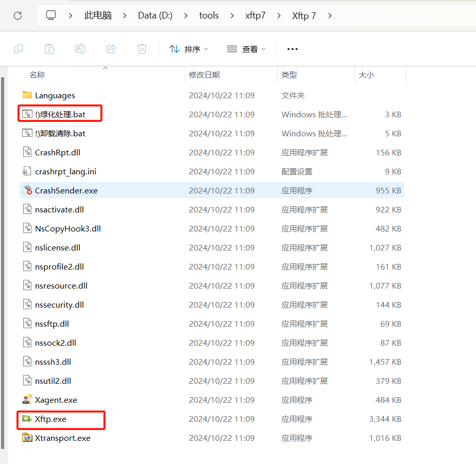Select the nsutil2.dll file icon

pyautogui.click(x=27, y=380)
